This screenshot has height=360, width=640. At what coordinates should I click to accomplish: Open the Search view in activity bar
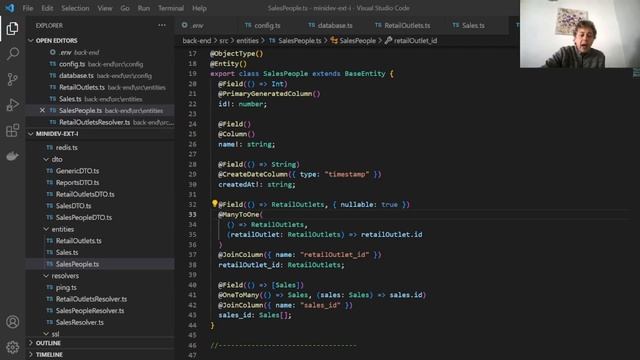pos(12,53)
